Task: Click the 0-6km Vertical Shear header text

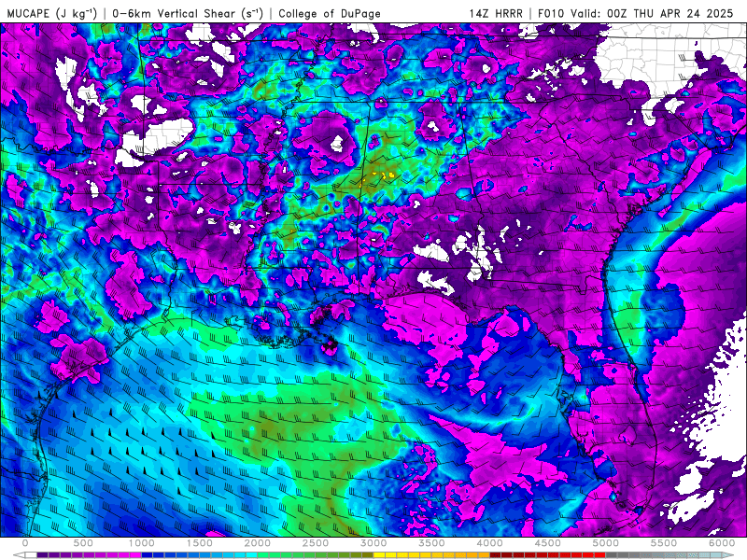Action: [x=188, y=13]
